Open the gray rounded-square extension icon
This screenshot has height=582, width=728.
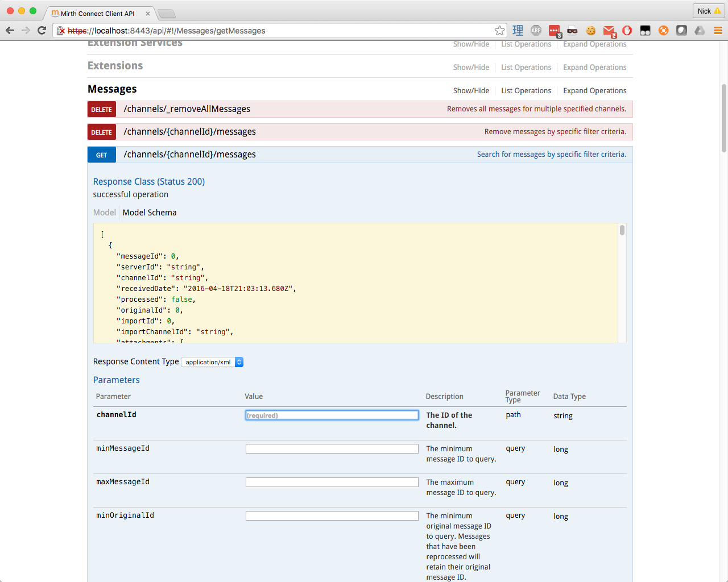tap(681, 31)
